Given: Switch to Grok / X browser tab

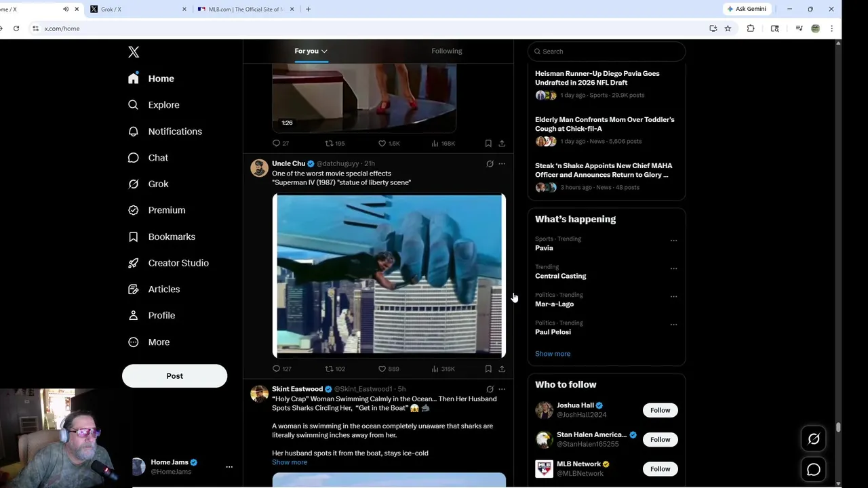Looking at the screenshot, I should point(138,9).
